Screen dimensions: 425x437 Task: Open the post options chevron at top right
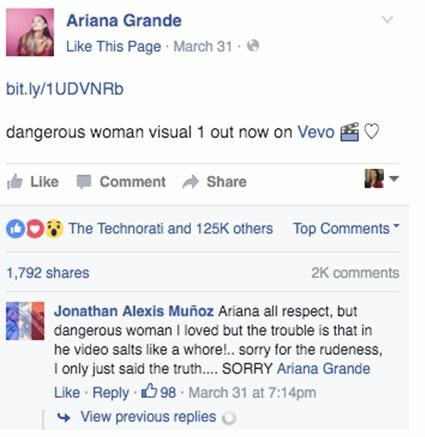[387, 19]
